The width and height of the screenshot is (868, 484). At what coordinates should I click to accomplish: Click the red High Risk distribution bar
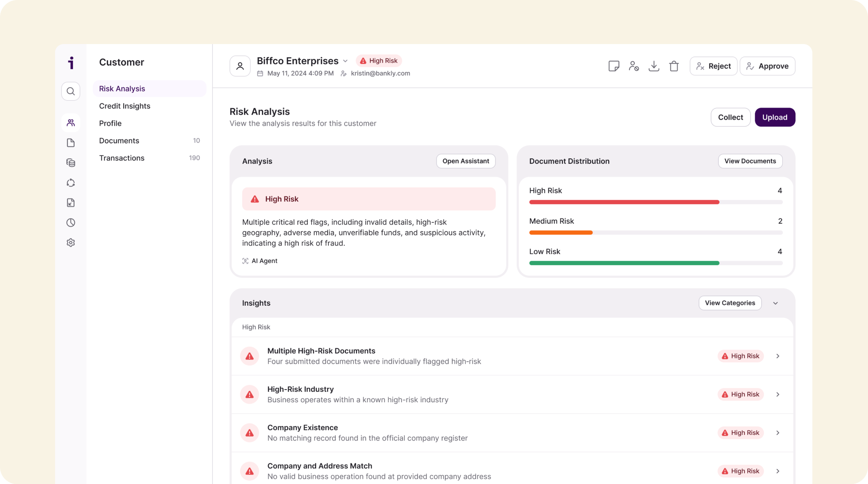click(x=624, y=202)
